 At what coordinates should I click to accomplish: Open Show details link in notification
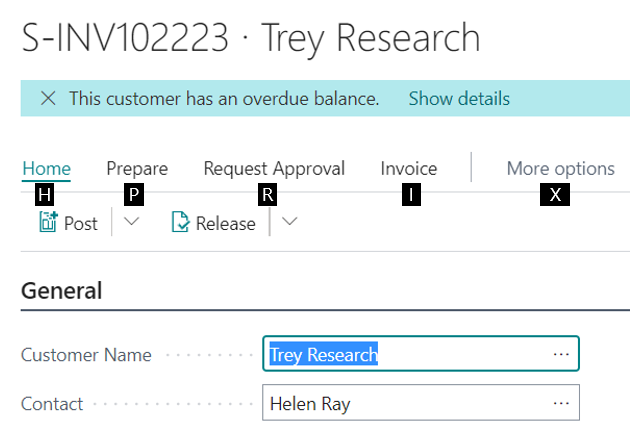click(x=459, y=98)
